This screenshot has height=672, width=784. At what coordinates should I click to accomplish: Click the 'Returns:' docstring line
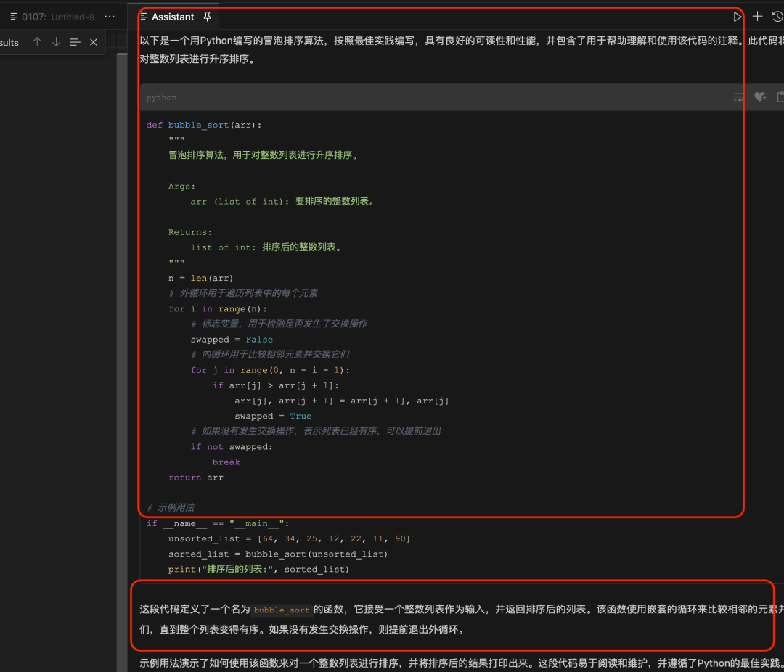coord(190,232)
